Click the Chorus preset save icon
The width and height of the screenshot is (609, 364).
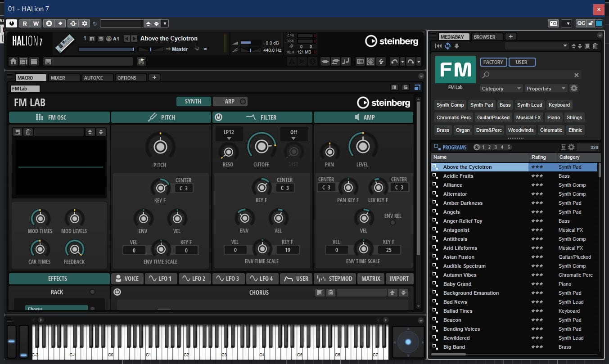(x=320, y=292)
